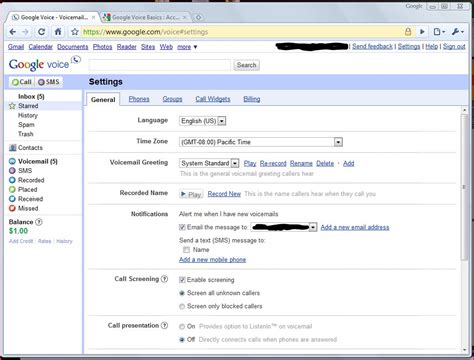The height and width of the screenshot is (360, 474).
Task: Click the Call button
Action: pyautogui.click(x=22, y=82)
